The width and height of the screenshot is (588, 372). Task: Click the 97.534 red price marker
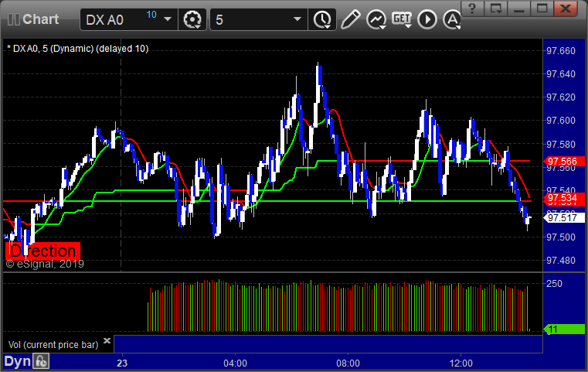pyautogui.click(x=563, y=198)
